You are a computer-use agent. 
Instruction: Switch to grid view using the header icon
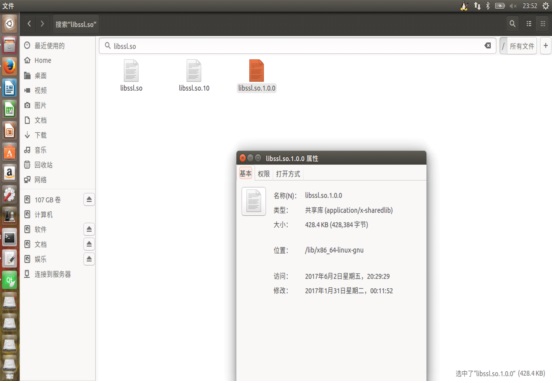529,24
